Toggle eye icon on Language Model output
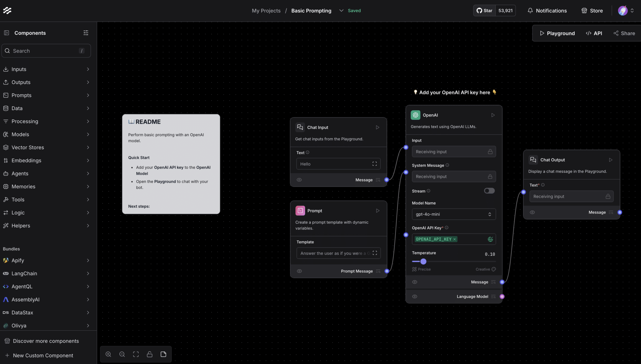Viewport: 641px width, 364px height. pos(415,296)
